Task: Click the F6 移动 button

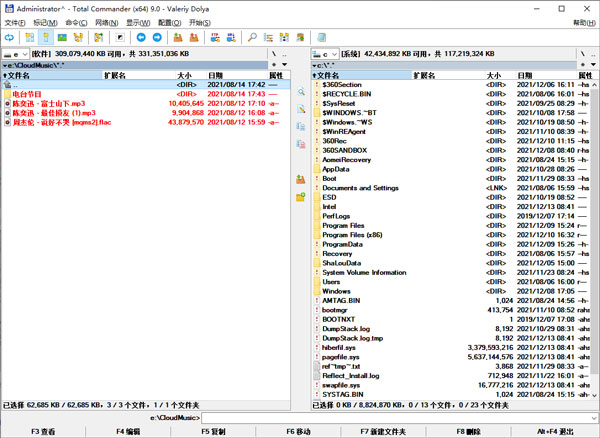Action: [x=298, y=431]
